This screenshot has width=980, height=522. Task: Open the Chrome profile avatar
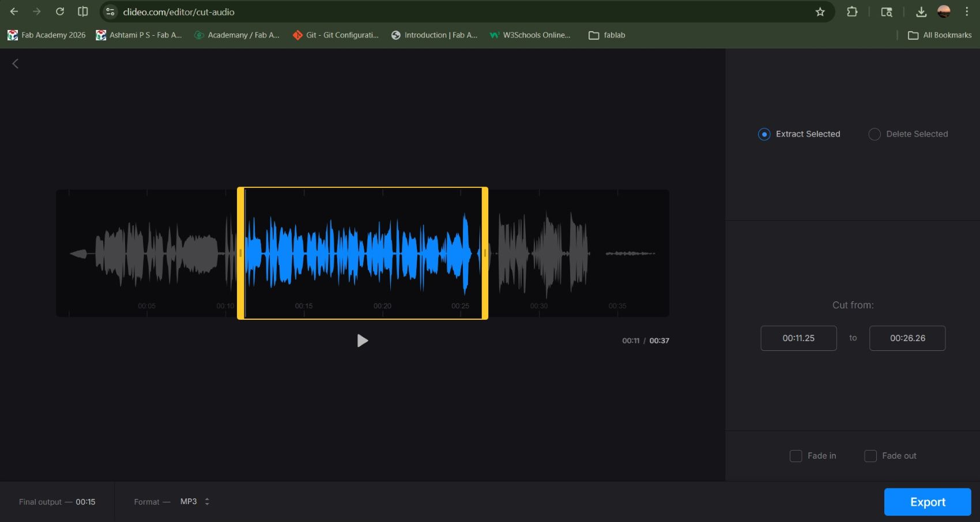(944, 12)
